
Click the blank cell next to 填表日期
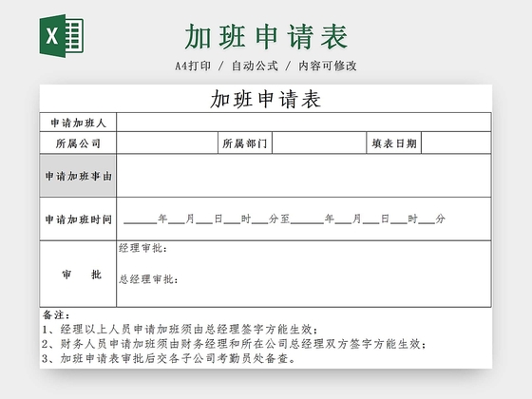(x=456, y=143)
